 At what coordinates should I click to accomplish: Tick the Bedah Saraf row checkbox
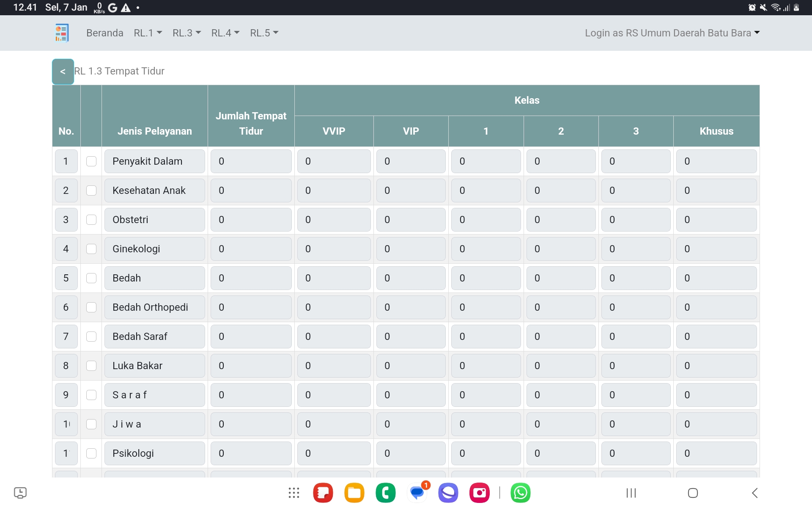tap(91, 337)
